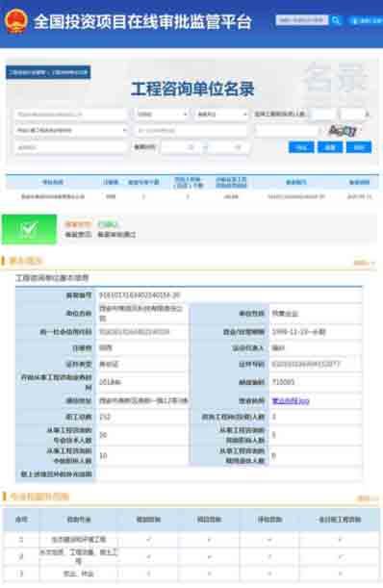The height and width of the screenshot is (588, 383).
Task: Click the third blue button in filter area
Action: click(x=359, y=147)
